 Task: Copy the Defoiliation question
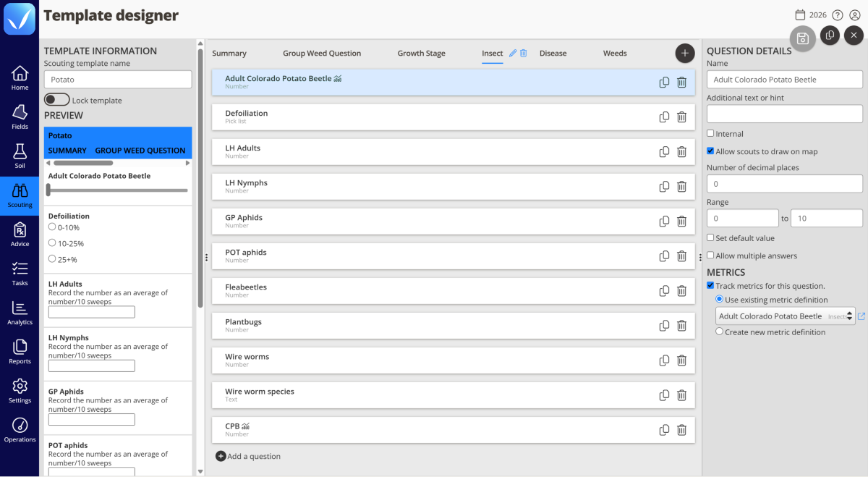point(664,117)
